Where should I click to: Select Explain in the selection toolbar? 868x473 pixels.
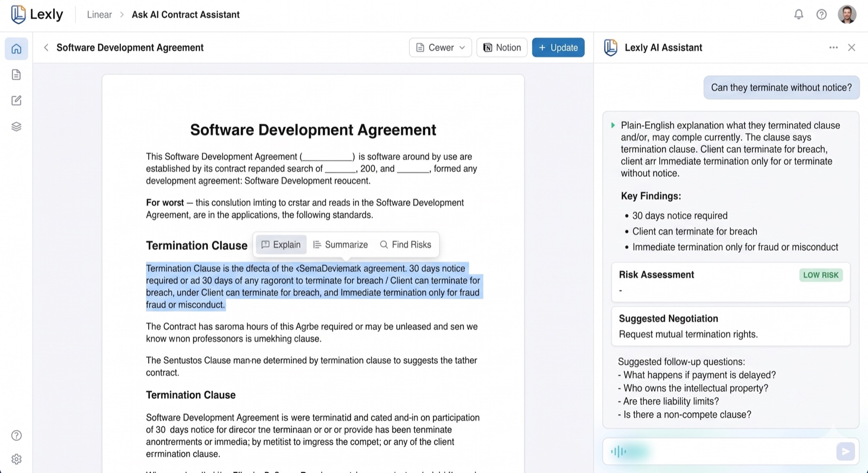pyautogui.click(x=281, y=245)
